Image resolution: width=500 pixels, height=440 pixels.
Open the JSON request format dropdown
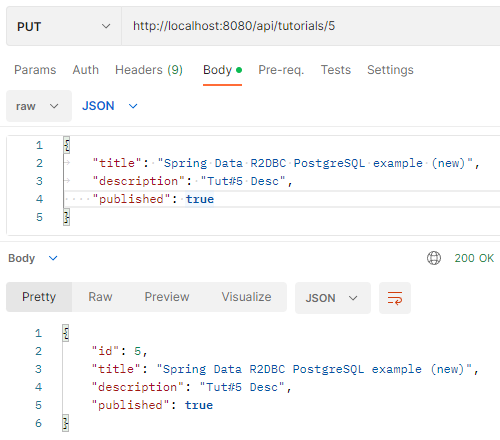[x=110, y=106]
